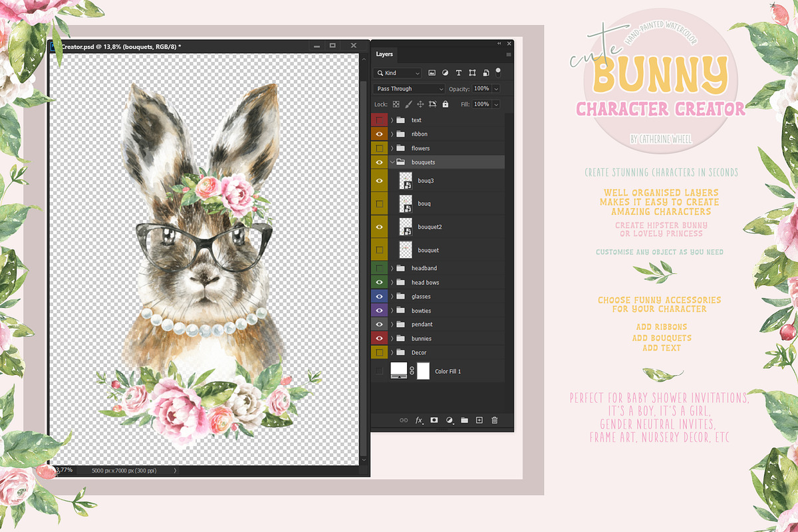Open the Pass Through blend mode dropdown
Viewport: 798px width, 532px height.
click(409, 88)
